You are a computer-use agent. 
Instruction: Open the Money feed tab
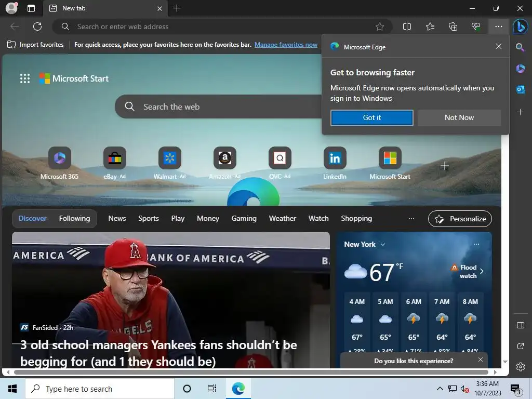click(208, 219)
